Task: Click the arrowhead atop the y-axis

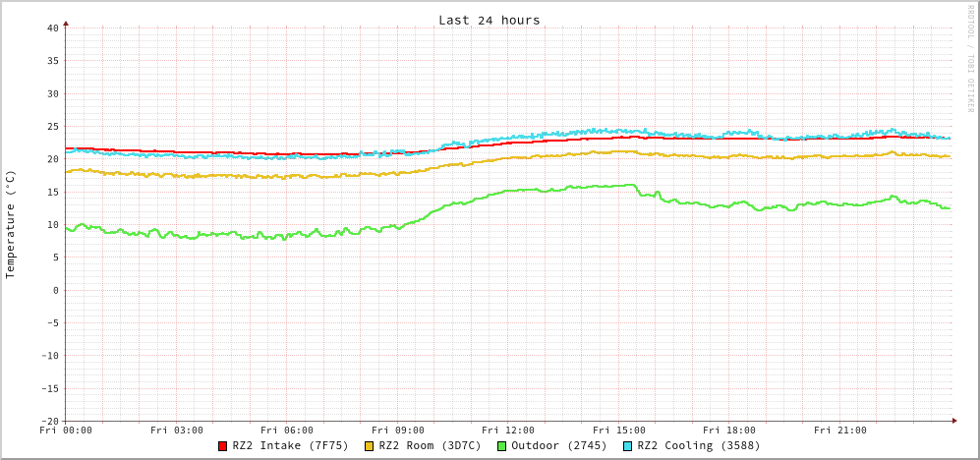Action: pos(66,23)
